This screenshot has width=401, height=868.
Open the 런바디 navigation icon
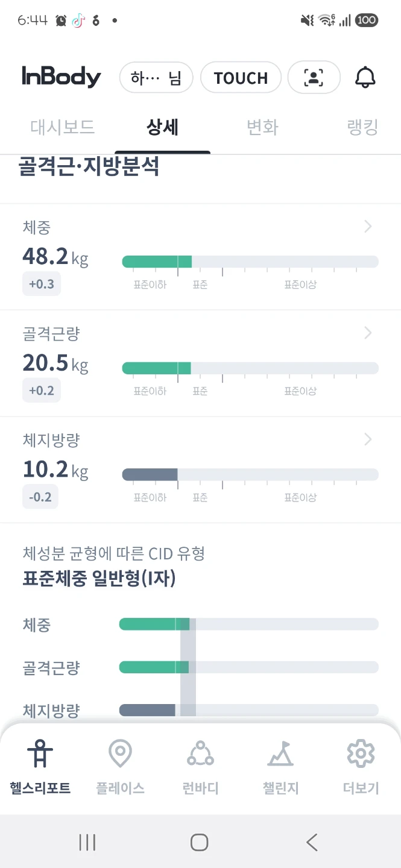(200, 753)
